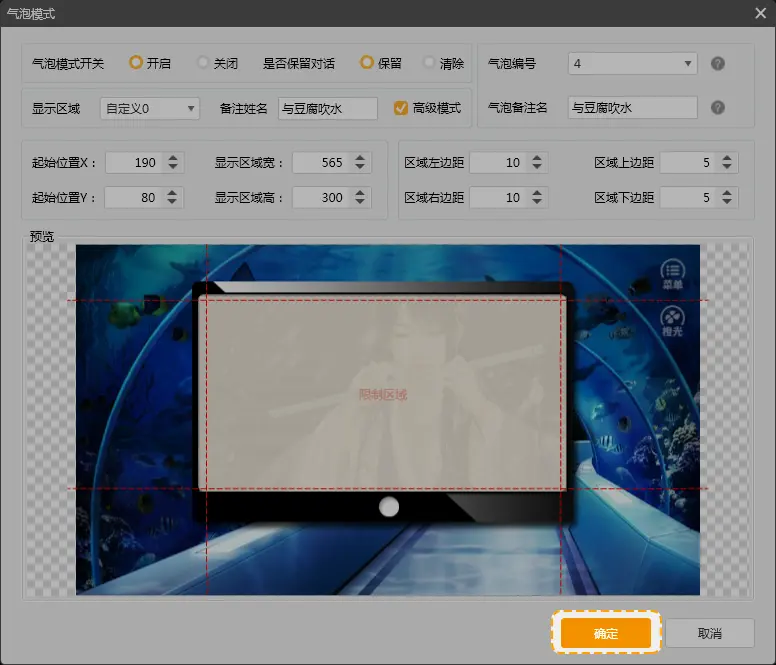The image size is (776, 665).
Task: Click the 取消 button
Action: pyautogui.click(x=710, y=633)
